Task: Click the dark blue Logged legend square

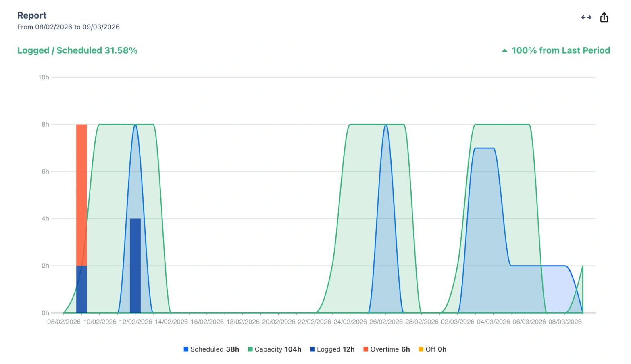Action: (312, 349)
